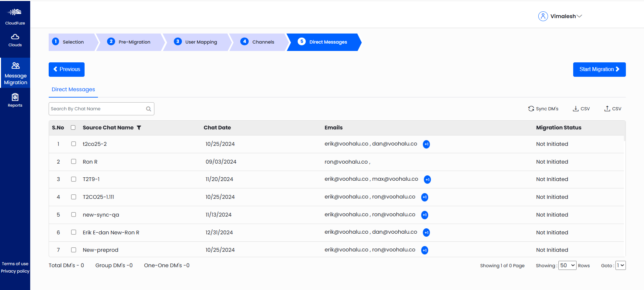Screen dimensions: 644x290
Task: Check the Ron R row checkbox
Action: [73, 162]
